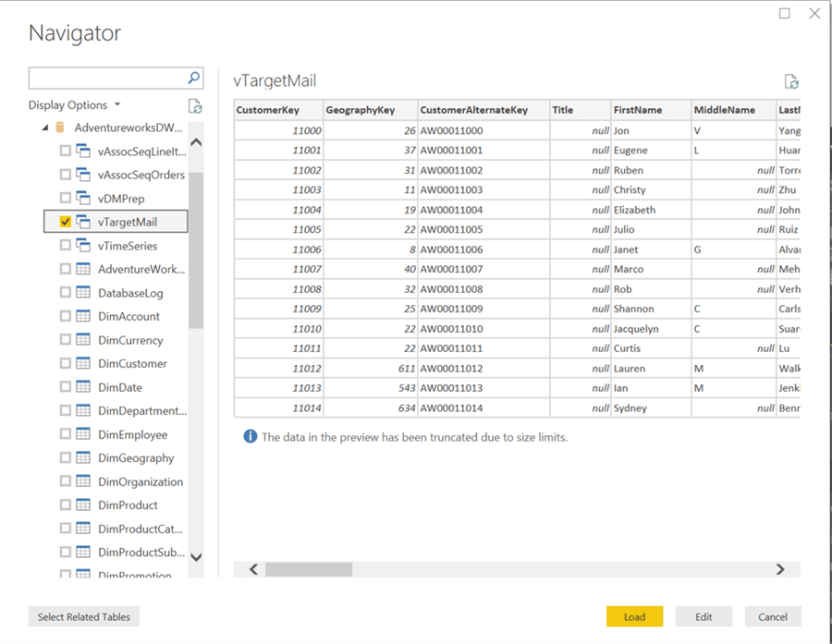Click the DimCustomer table icon
The height and width of the screenshot is (644, 832).
click(82, 364)
